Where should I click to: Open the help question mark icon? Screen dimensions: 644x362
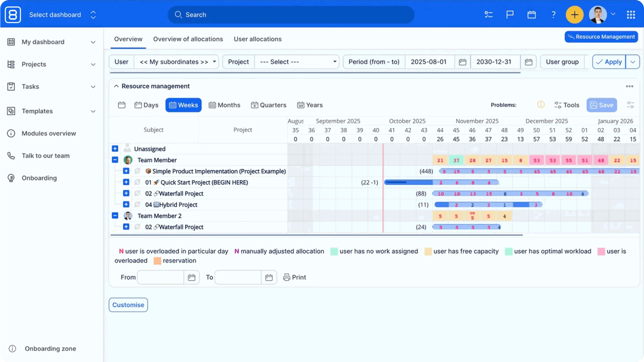pos(553,15)
